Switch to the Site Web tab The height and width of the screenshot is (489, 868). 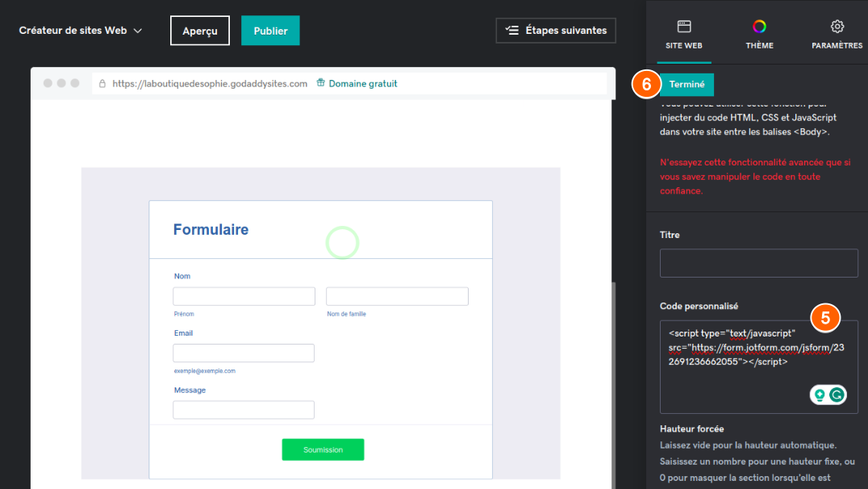pyautogui.click(x=683, y=35)
